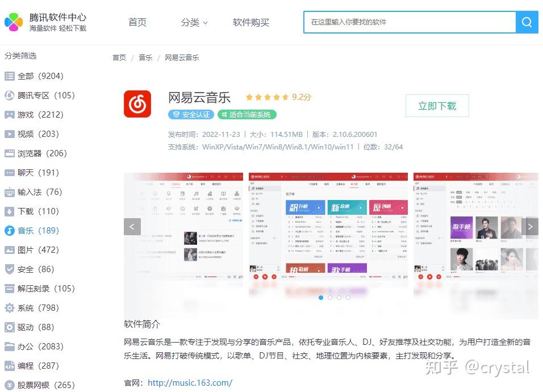Expand the 分类 dropdown menu

point(194,23)
